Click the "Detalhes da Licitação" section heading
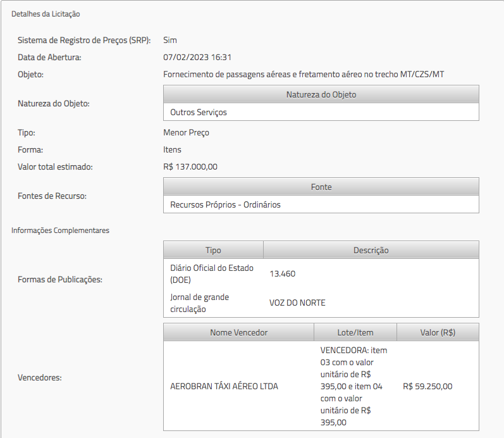Viewport: 504px width, 438px height. point(46,13)
